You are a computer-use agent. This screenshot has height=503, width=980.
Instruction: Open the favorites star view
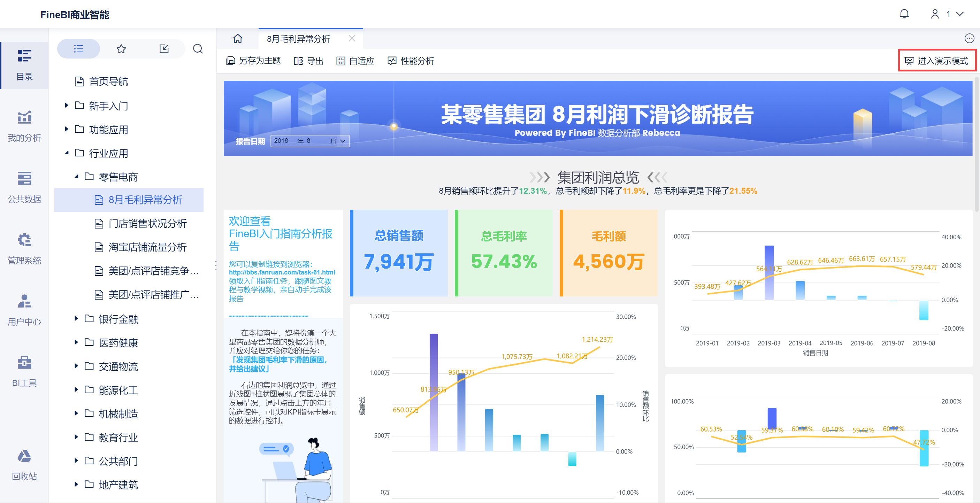121,49
